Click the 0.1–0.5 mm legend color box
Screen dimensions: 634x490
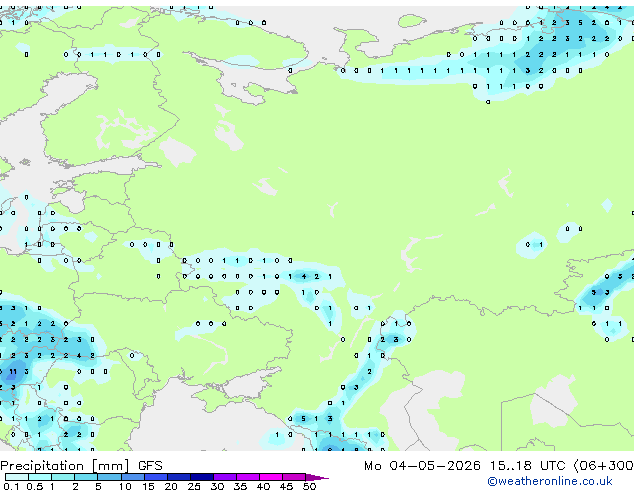click(x=17, y=477)
